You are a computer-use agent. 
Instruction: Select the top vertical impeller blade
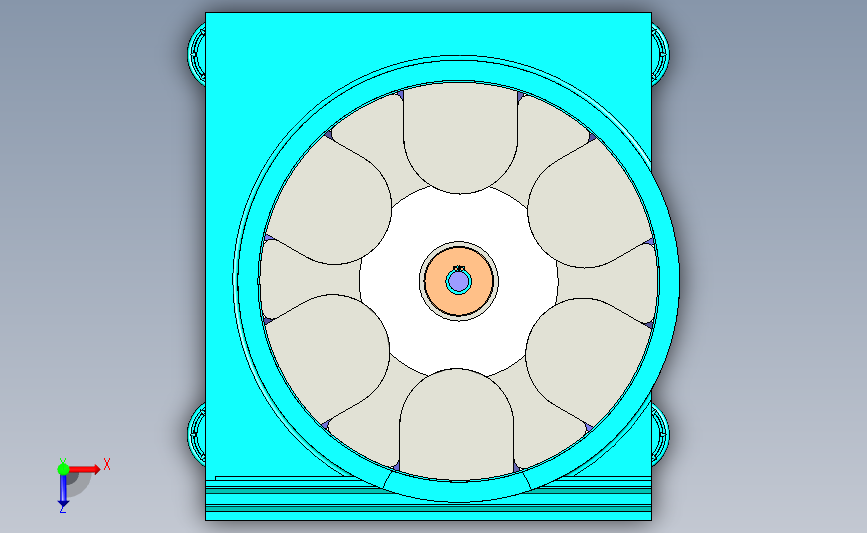point(460,138)
